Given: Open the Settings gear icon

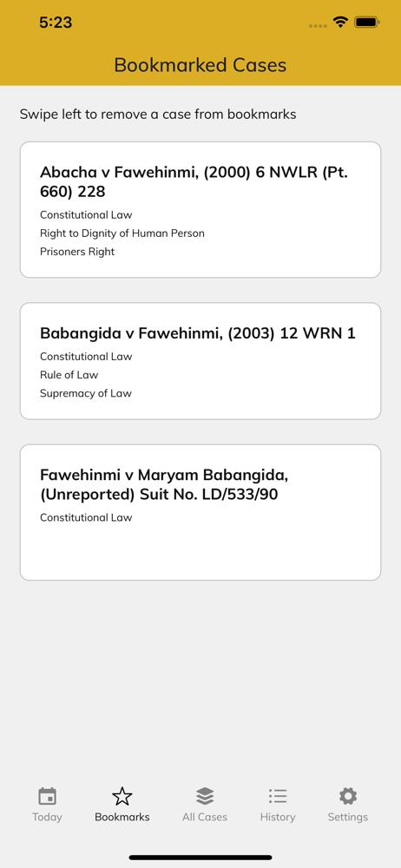Looking at the screenshot, I should click(x=348, y=797).
